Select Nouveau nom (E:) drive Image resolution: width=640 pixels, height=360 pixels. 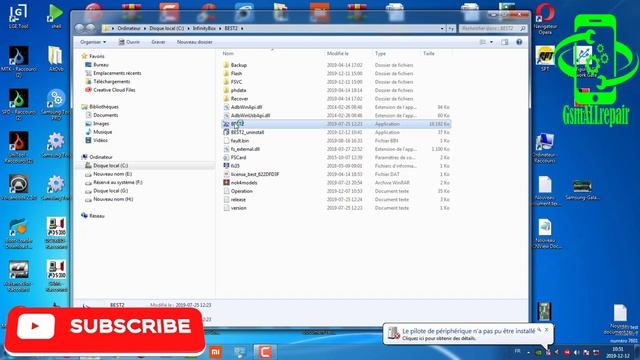coord(112,174)
